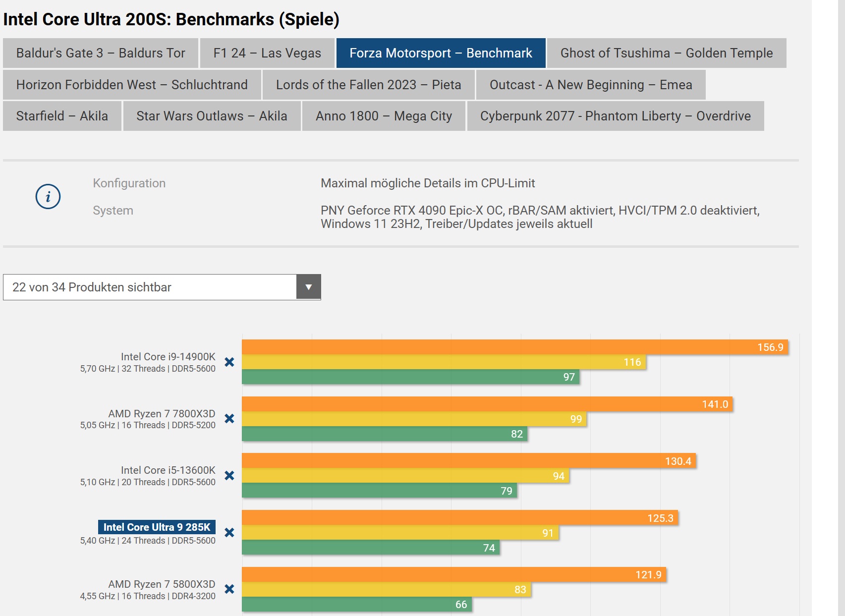Open Starfield – Akila tab
The width and height of the screenshot is (845, 616).
coord(62,116)
